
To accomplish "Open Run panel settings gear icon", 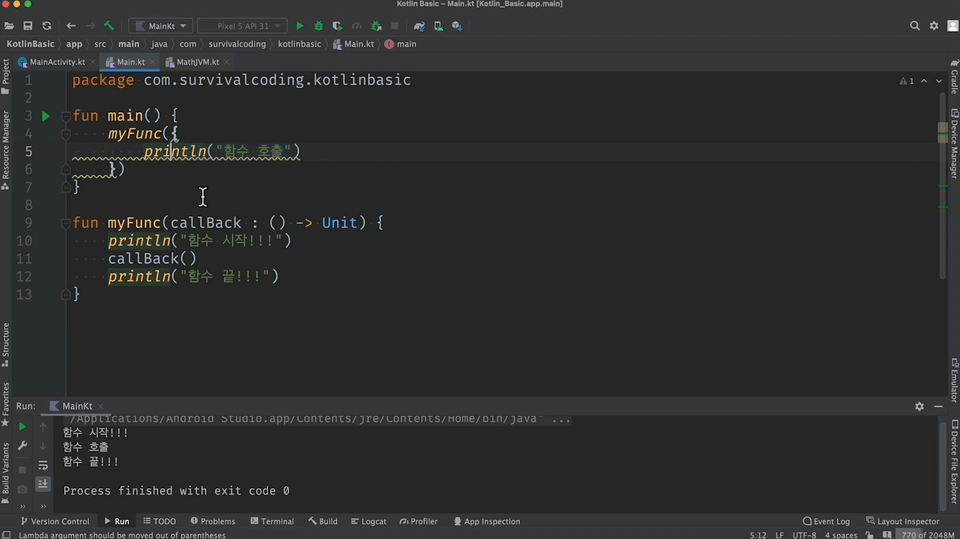I will click(919, 407).
